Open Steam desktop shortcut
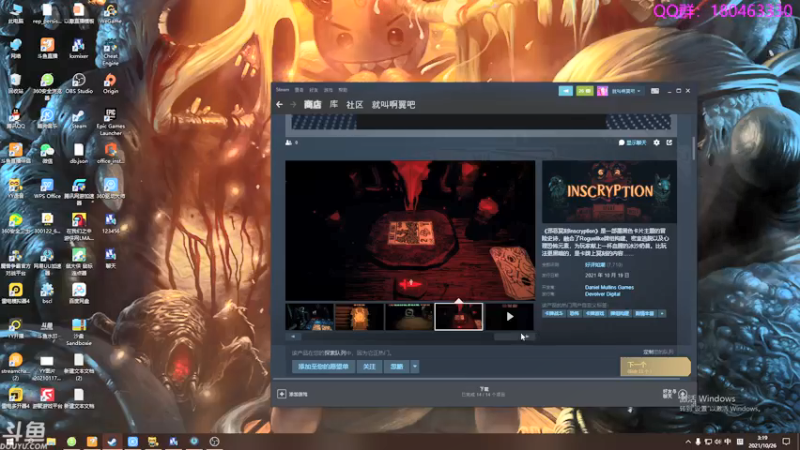Image resolution: width=800 pixels, height=450 pixels. point(79,118)
